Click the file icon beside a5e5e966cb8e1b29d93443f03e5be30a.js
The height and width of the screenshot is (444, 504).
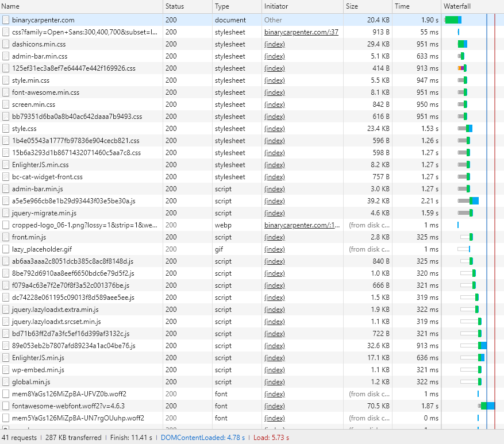(6, 201)
